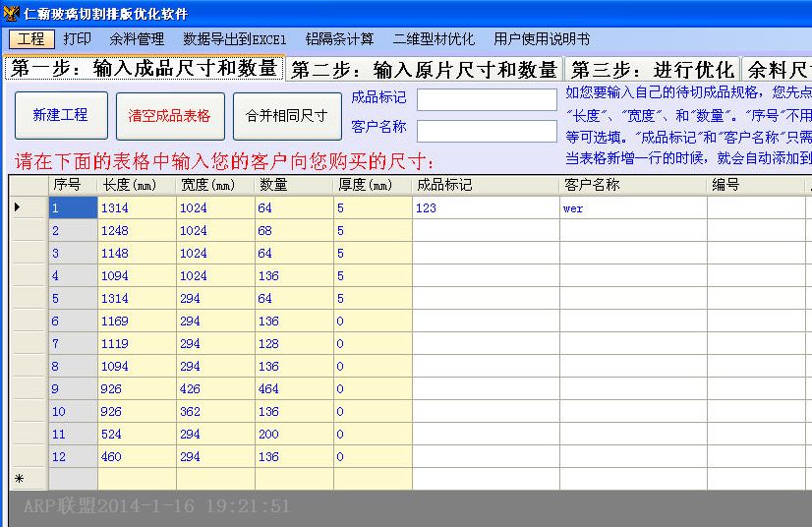Select quantity cell 464 in row 9
This screenshot has height=527, width=812.
pos(294,388)
